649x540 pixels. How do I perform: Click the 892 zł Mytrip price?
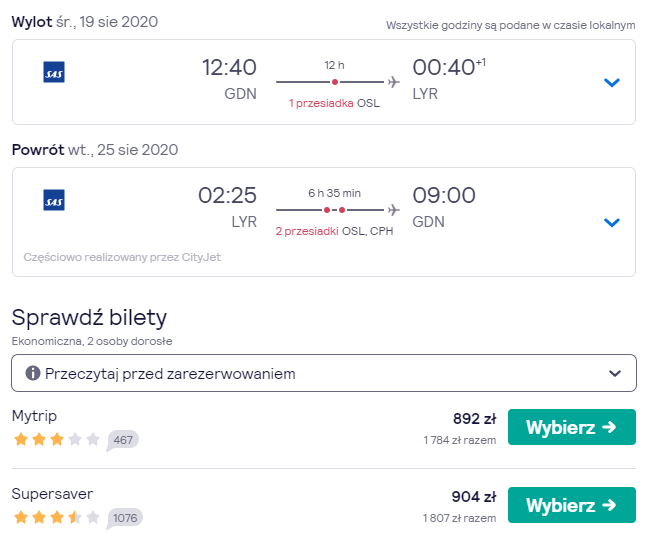(474, 419)
